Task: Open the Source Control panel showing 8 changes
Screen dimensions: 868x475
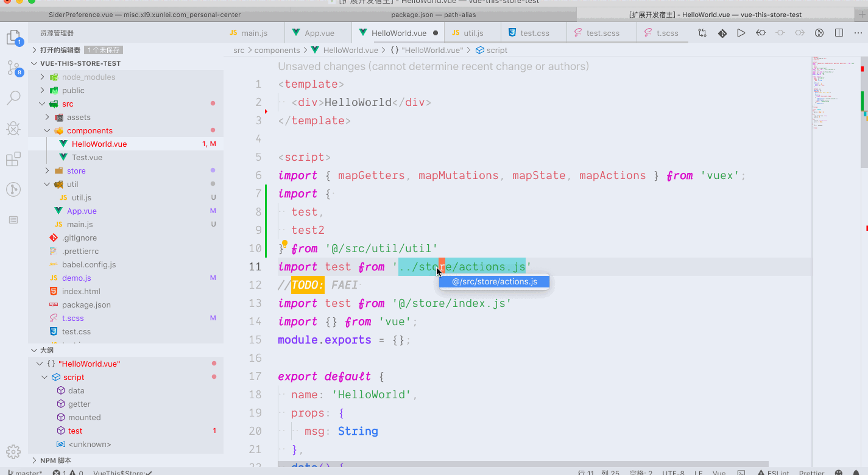Action: coord(13,68)
